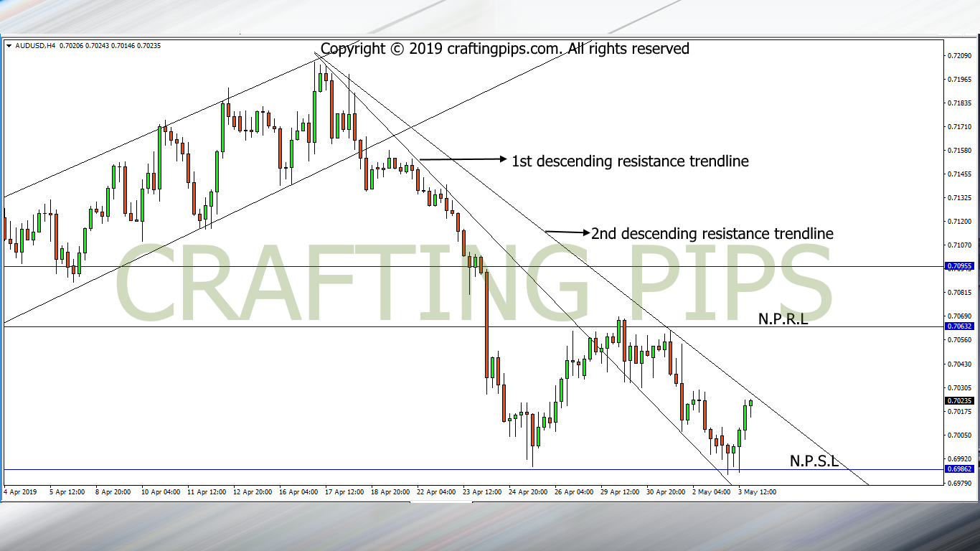Click the '3 May 12:00' time label
This screenshot has width=980, height=551.
[758, 492]
